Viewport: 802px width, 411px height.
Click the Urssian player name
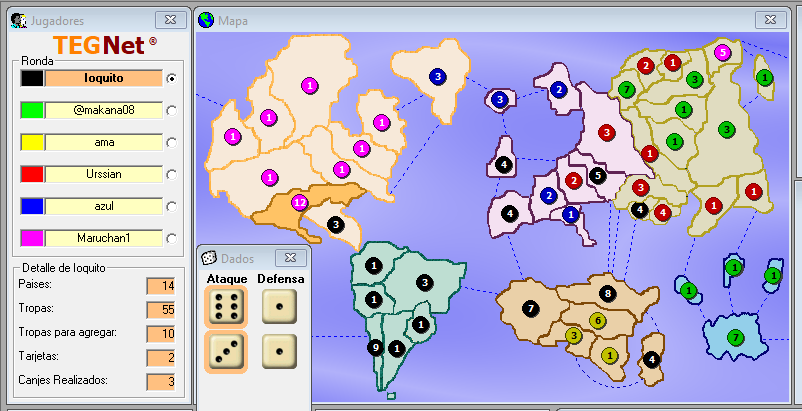103,174
